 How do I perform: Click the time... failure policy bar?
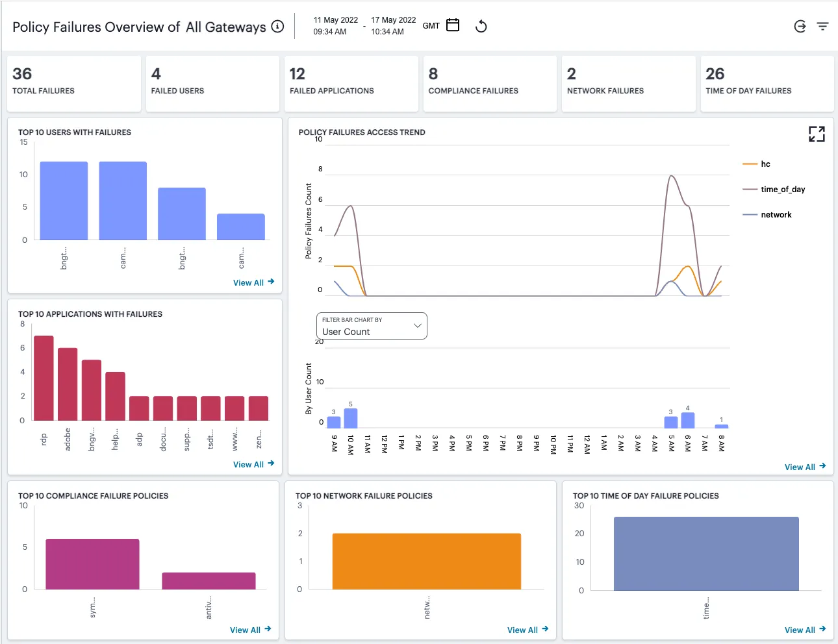coord(706,554)
